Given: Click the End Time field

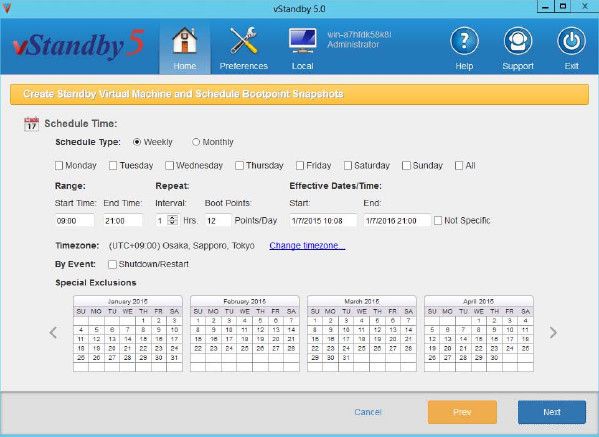Looking at the screenshot, I should click(x=123, y=220).
